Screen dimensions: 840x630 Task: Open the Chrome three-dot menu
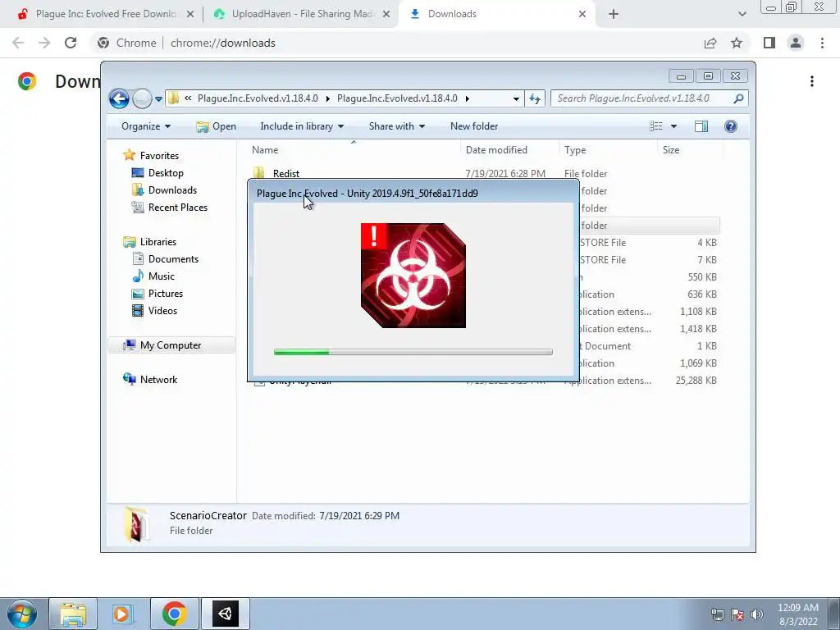click(x=822, y=43)
